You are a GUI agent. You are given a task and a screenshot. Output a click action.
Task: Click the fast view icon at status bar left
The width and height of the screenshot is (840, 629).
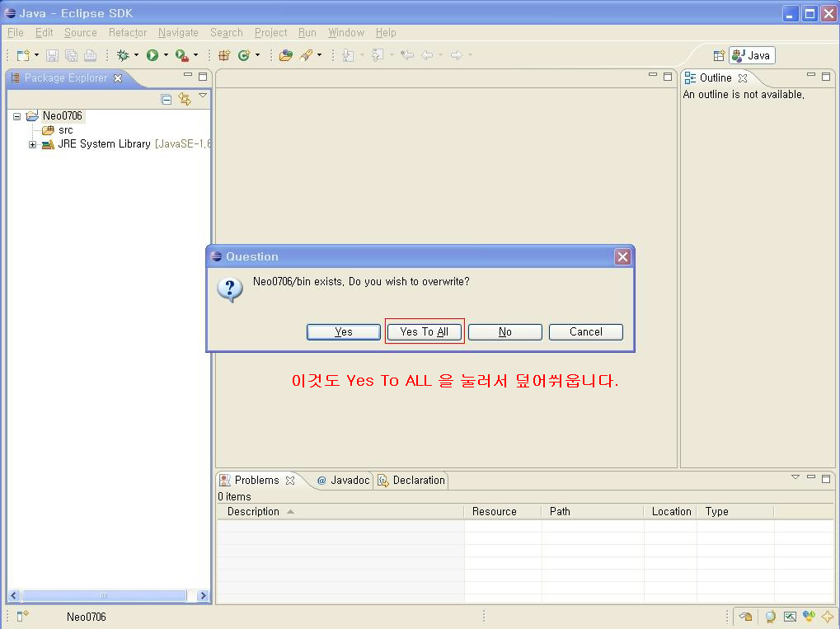pyautogui.click(x=22, y=617)
